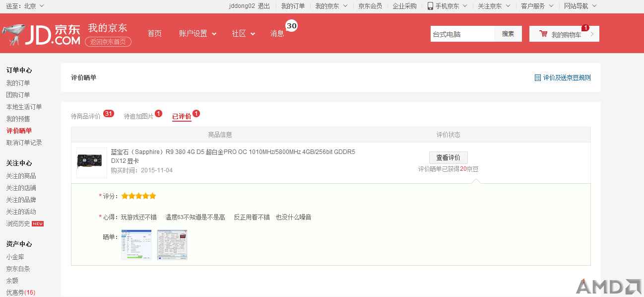The height and width of the screenshot is (297, 644).
Task: Open the 评价及送京豆规则 link
Action: pos(567,77)
